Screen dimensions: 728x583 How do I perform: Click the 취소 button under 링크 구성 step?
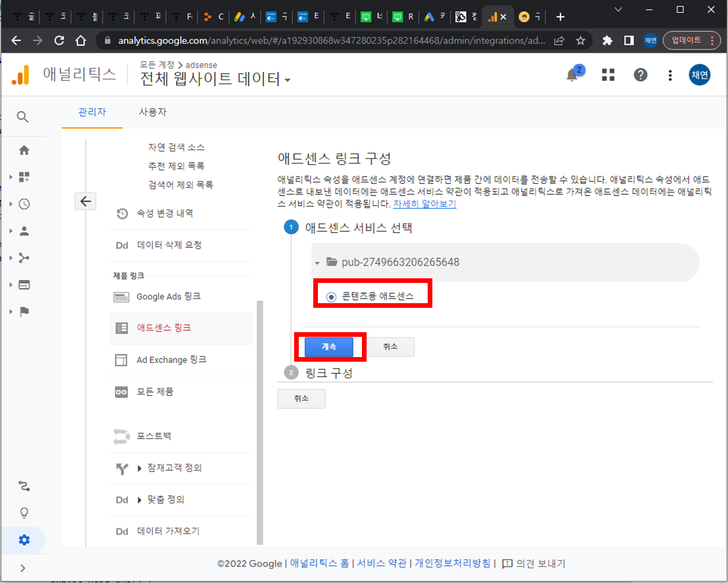(x=301, y=399)
